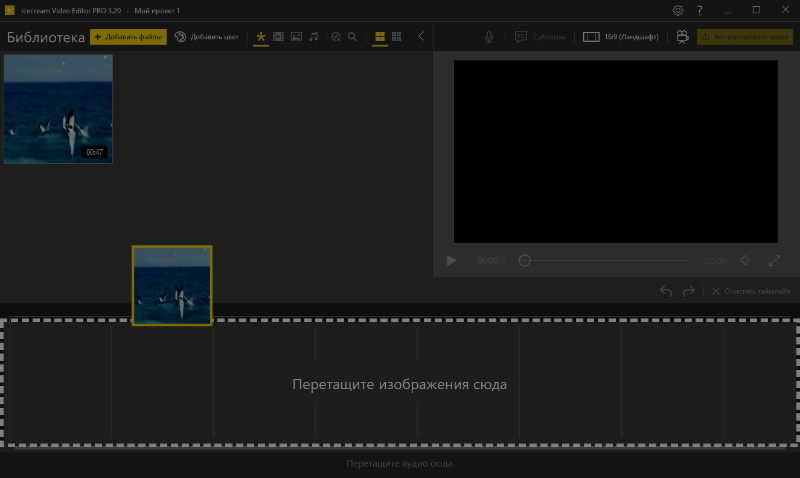Switch to large thumbnails view

click(380, 37)
